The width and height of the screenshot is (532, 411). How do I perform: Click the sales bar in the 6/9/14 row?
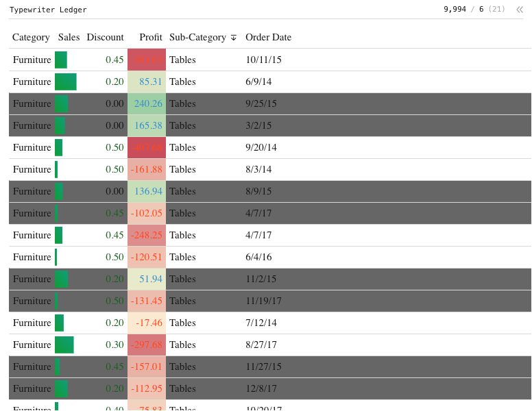(66, 82)
